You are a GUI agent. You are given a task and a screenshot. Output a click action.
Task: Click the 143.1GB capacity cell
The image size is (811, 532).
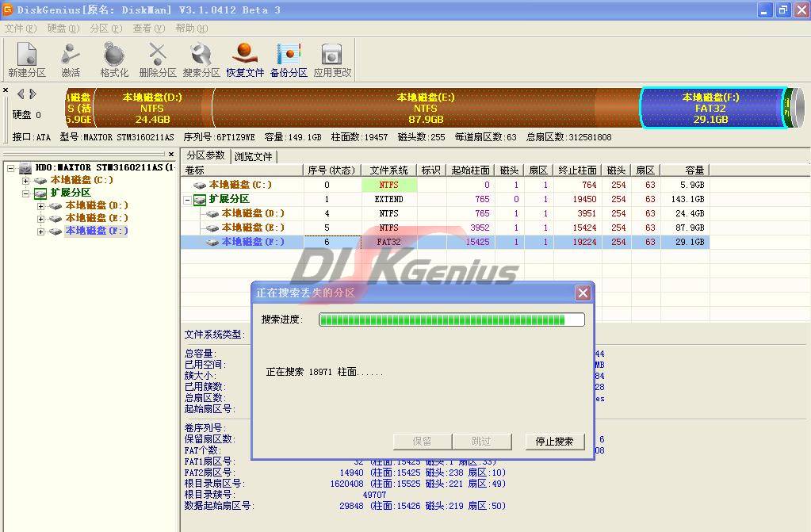685,199
